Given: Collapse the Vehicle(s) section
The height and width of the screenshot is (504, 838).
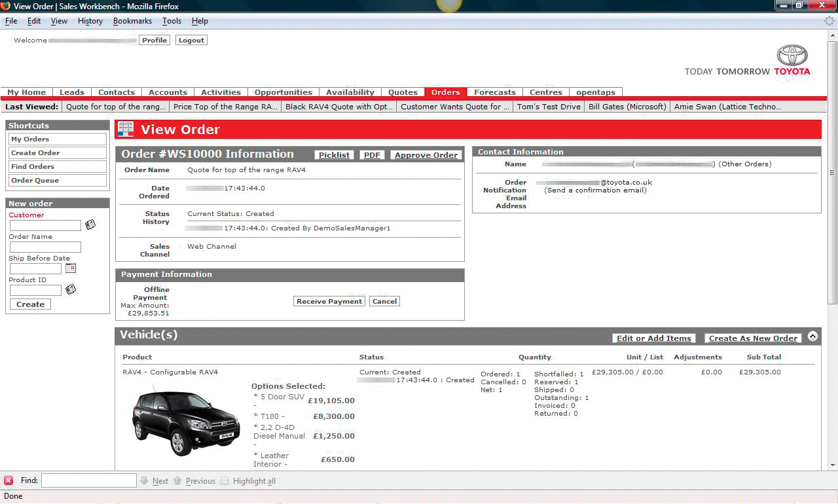Looking at the screenshot, I should point(813,335).
